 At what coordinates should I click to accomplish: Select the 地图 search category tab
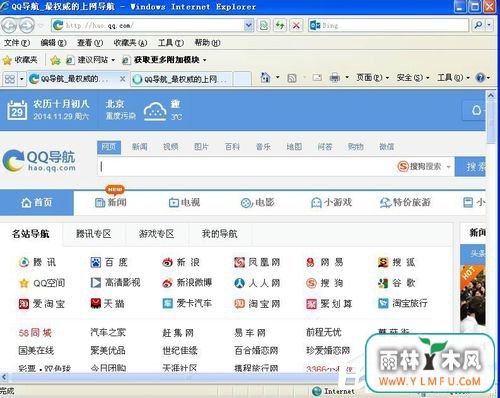(x=294, y=147)
